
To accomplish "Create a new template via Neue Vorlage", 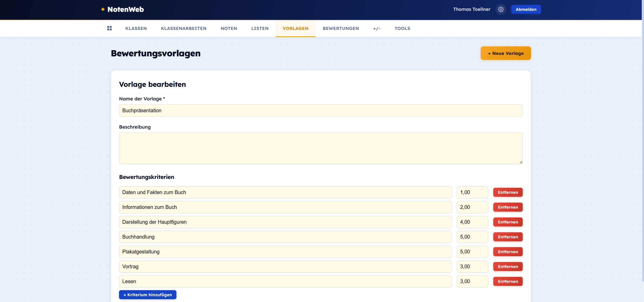I will 505,53.
